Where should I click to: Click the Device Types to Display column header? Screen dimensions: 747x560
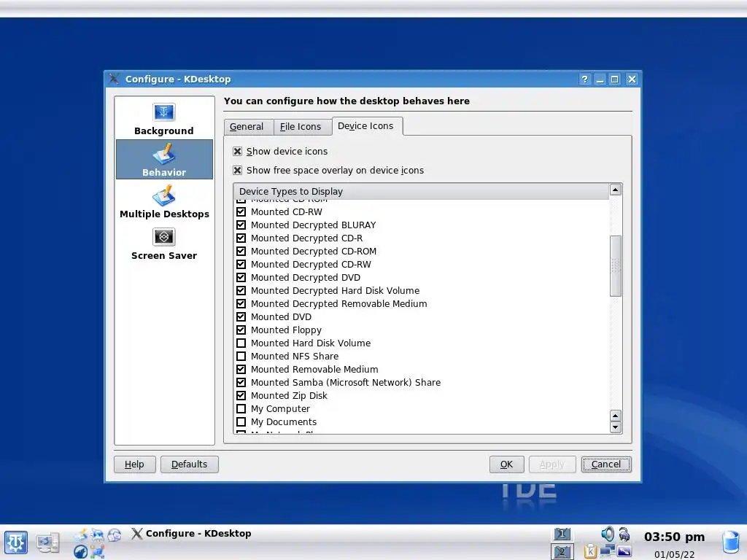[x=421, y=192]
